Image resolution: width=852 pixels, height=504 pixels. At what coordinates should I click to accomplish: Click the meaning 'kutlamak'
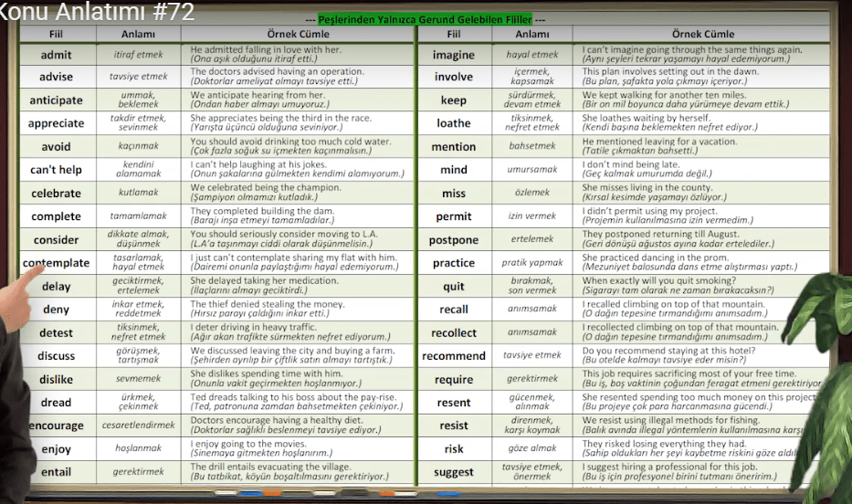coord(138,193)
